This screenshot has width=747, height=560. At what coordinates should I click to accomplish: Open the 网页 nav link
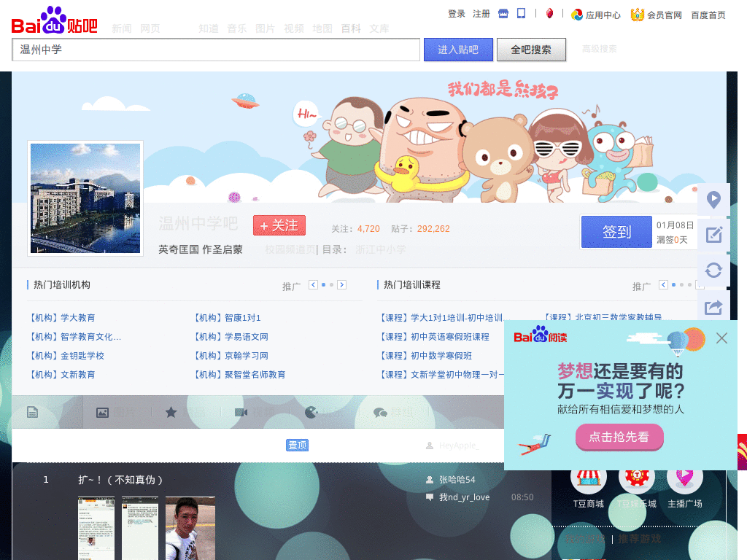point(150,28)
